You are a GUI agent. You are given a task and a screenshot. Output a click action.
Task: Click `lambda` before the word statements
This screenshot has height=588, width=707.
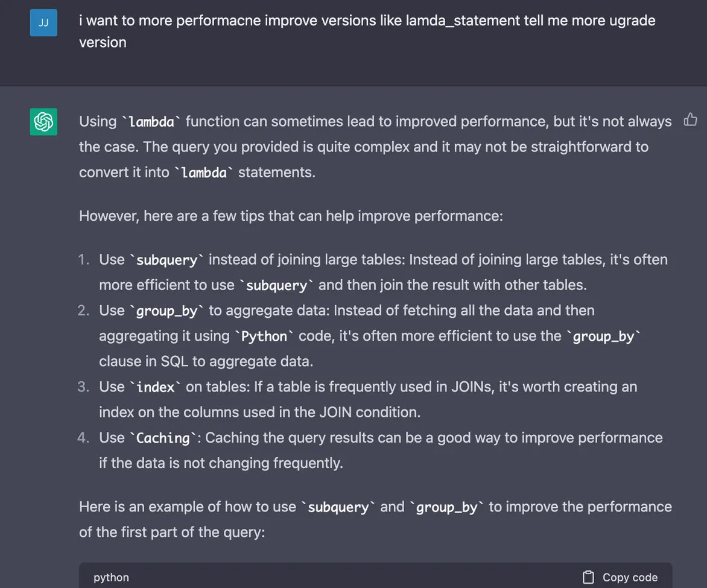pos(203,172)
